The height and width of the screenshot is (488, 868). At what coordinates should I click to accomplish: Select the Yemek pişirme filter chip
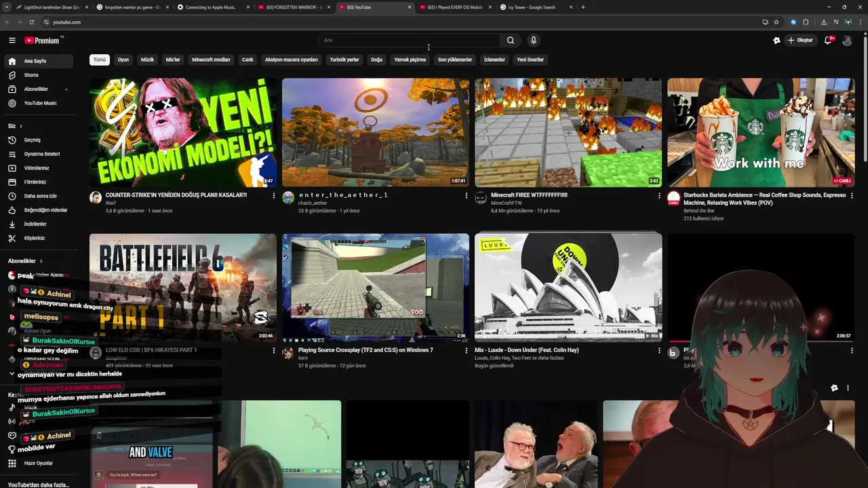(x=410, y=60)
